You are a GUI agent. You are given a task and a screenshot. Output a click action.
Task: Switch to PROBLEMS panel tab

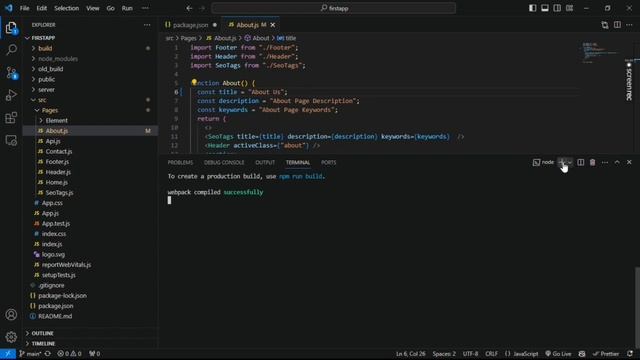click(180, 162)
